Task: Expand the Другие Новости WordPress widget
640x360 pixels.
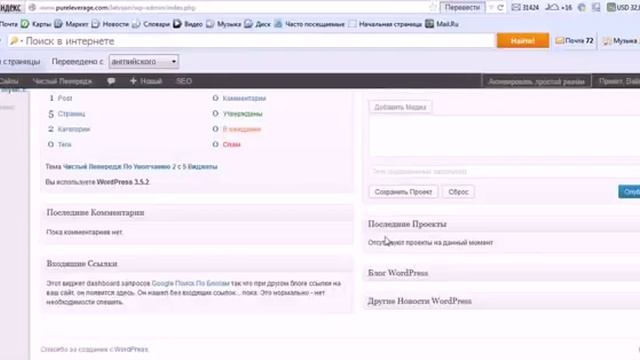Action: coord(502,301)
